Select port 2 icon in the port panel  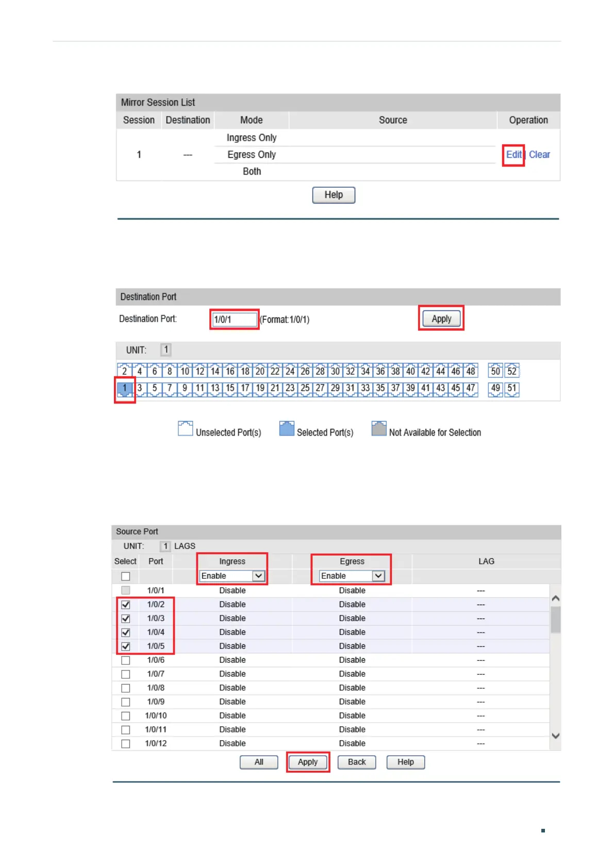(124, 371)
